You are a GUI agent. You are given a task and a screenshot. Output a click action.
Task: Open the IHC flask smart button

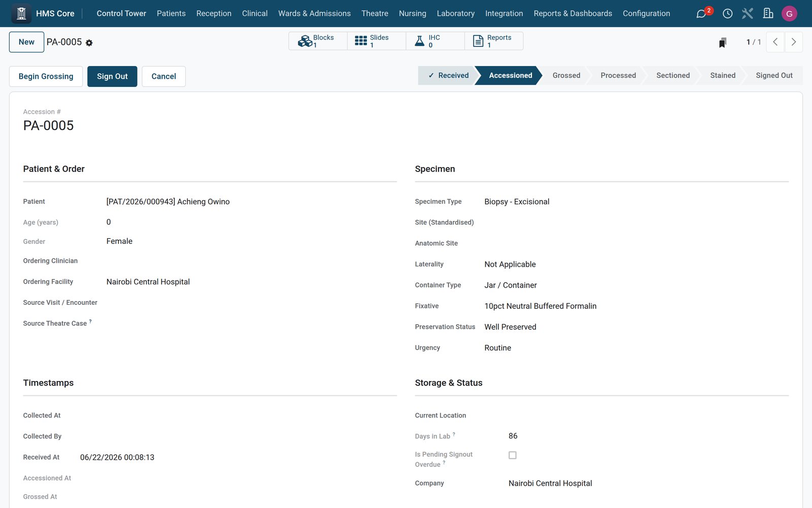point(435,41)
